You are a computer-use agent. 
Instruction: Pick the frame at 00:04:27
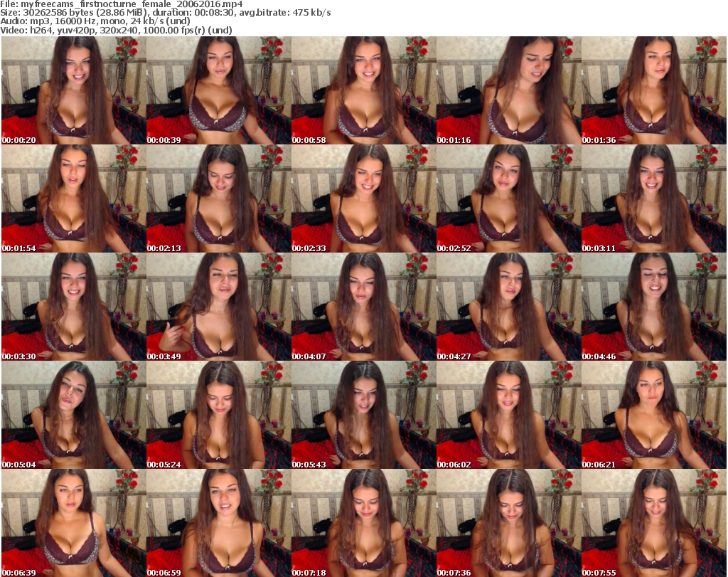click(508, 307)
